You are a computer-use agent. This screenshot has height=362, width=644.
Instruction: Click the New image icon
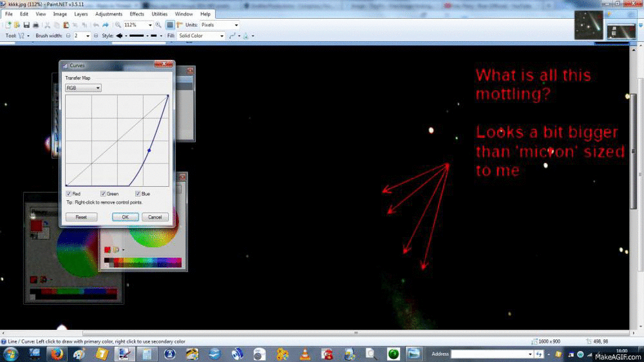(x=8, y=25)
